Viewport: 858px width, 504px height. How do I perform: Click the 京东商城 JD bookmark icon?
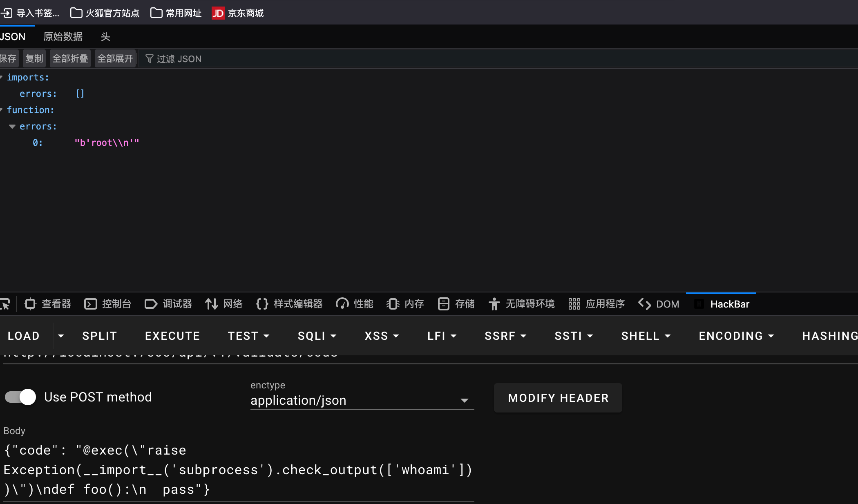point(218,13)
